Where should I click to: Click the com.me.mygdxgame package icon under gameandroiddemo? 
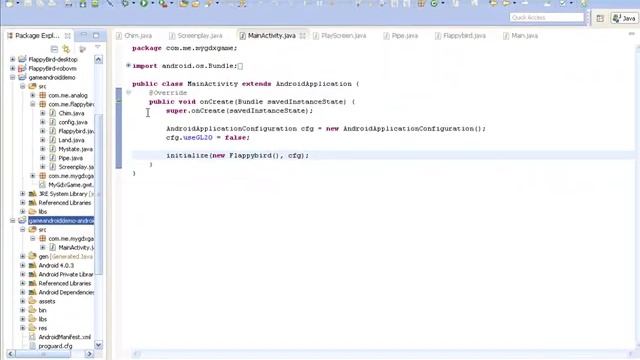[42, 176]
